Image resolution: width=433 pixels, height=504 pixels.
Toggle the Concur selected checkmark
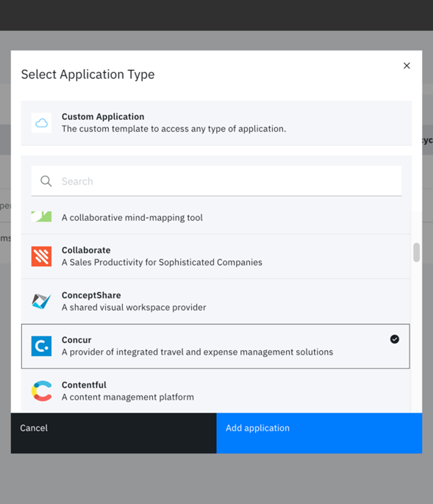395,339
